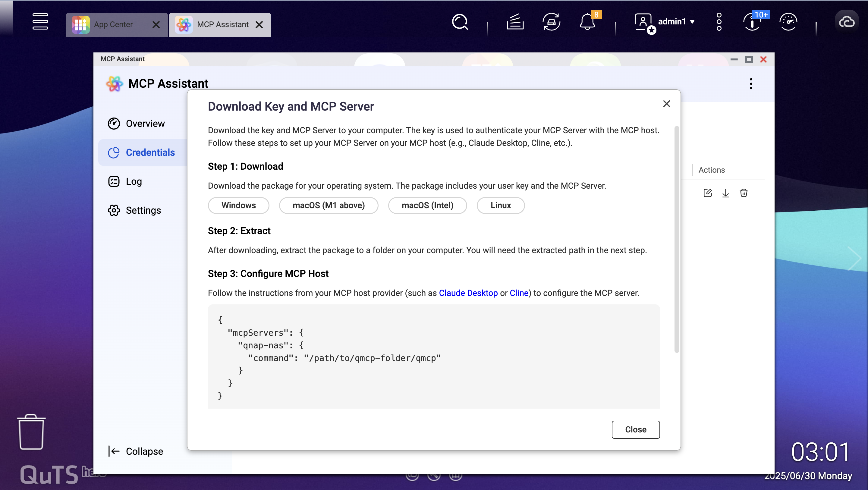Open MCP Assistant's three-dot options menu

point(751,83)
